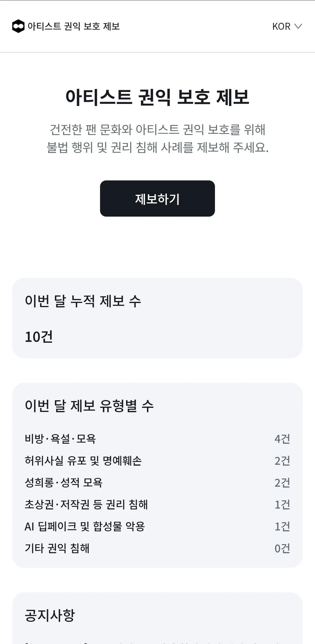The image size is (315, 644).
Task: Open the 공지사항 section heading
Action: [x=50, y=615]
